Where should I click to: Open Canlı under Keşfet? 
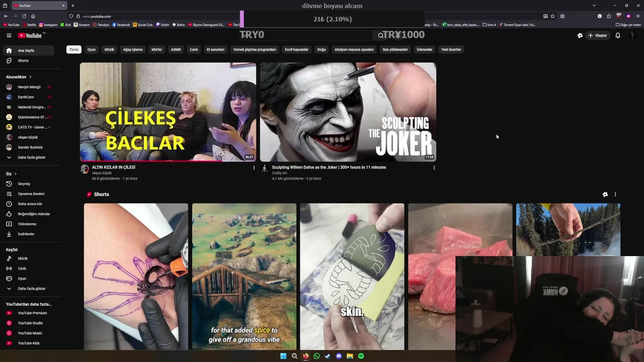tap(28, 268)
